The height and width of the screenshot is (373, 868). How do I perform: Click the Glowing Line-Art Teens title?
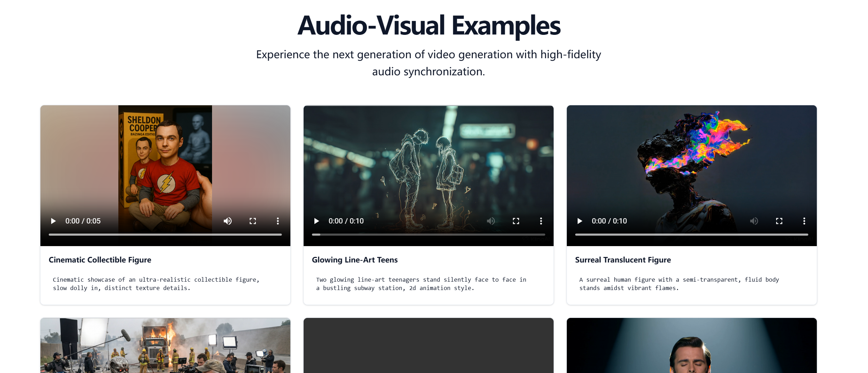(355, 260)
